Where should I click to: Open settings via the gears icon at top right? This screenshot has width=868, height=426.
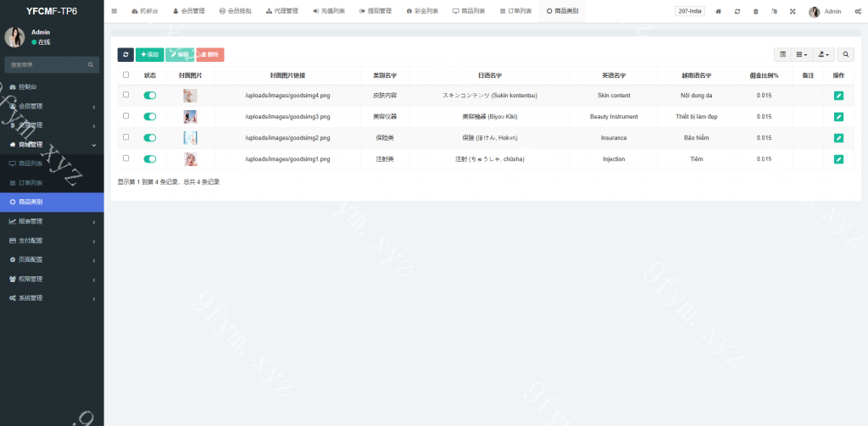pos(858,11)
